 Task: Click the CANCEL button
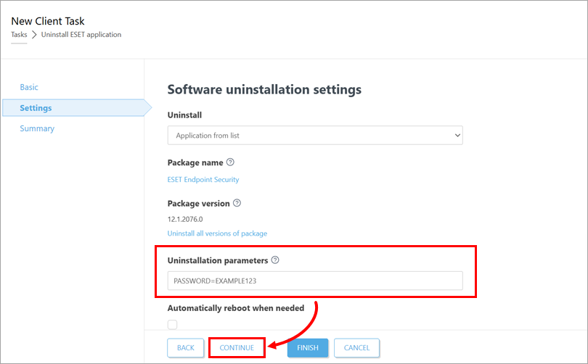(x=356, y=348)
